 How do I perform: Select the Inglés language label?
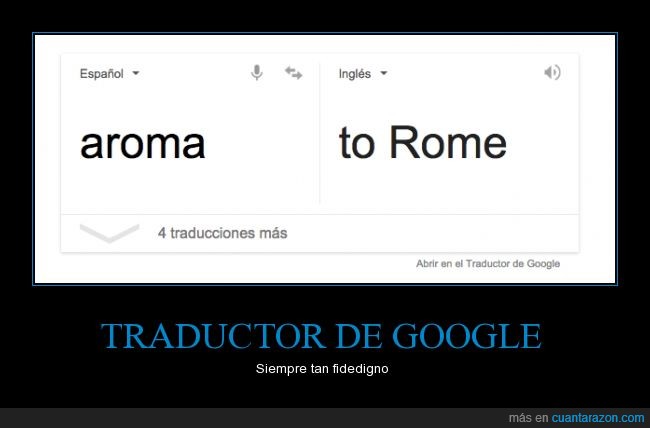pyautogui.click(x=354, y=74)
